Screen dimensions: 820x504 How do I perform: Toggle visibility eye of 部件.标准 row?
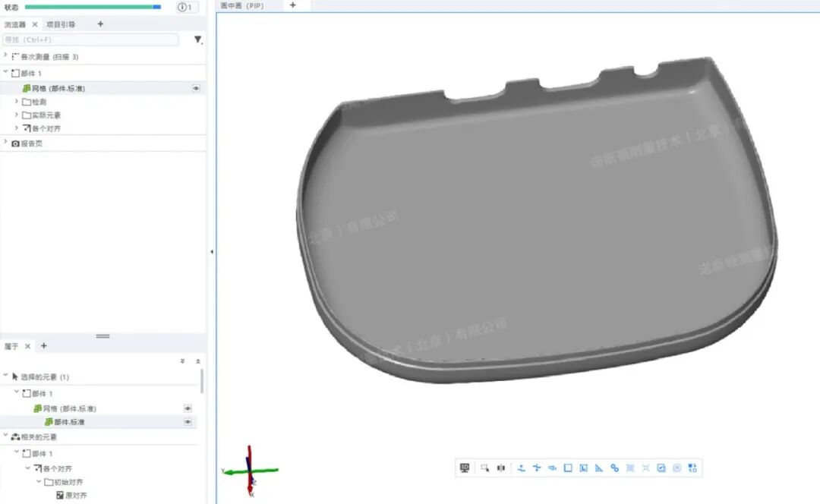coord(188,422)
